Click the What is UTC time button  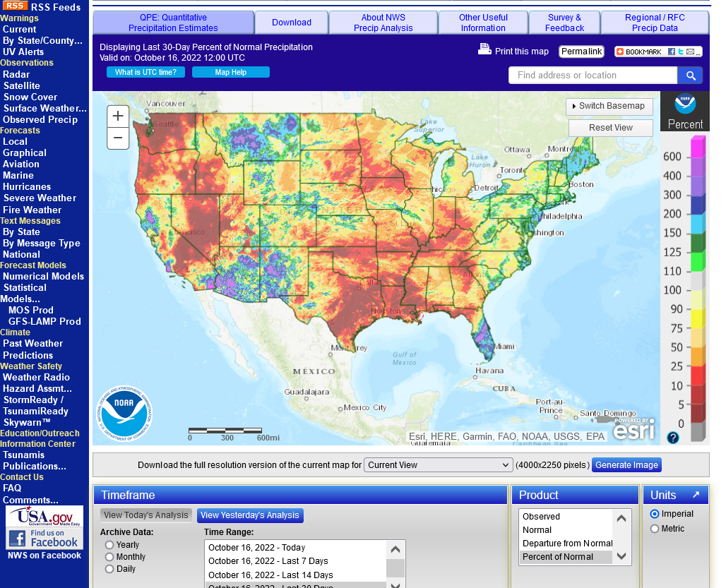click(146, 72)
